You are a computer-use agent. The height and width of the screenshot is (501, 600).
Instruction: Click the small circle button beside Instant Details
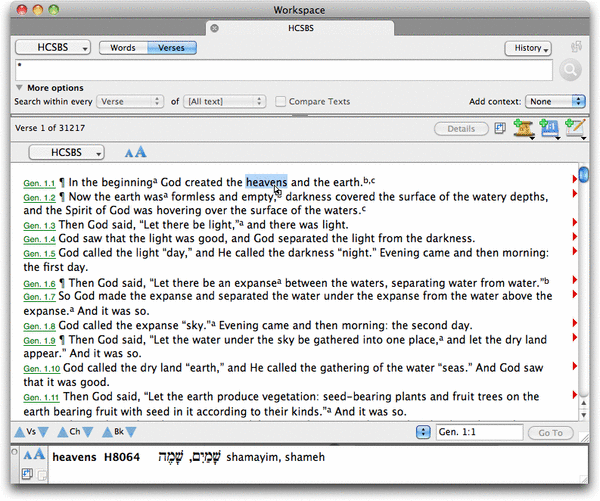[15, 452]
